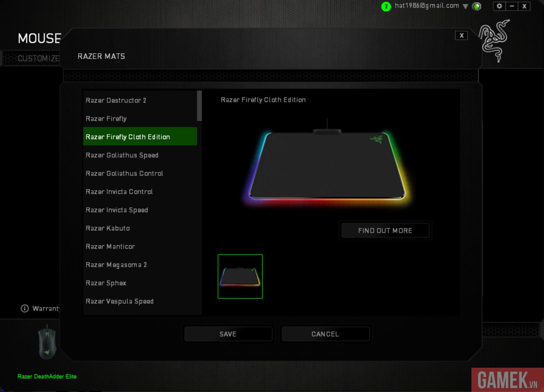This screenshot has height=392, width=544.
Task: Click the Warranty info icon
Action: pyautogui.click(x=25, y=309)
